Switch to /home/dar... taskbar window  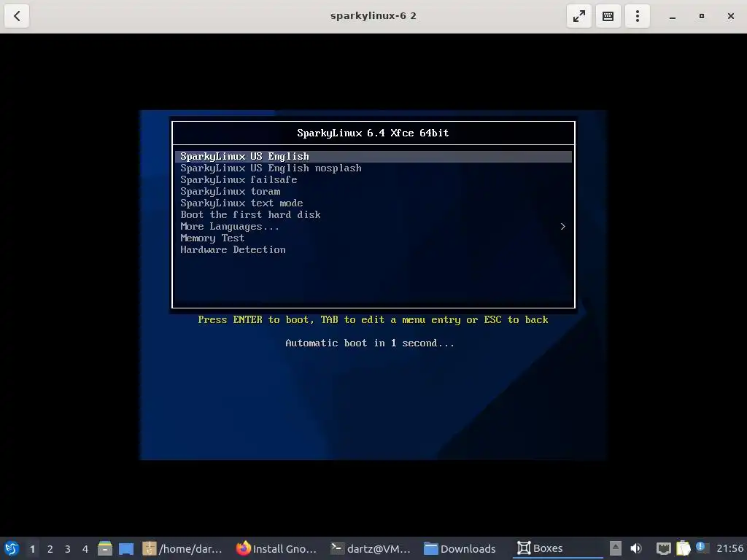(x=182, y=548)
